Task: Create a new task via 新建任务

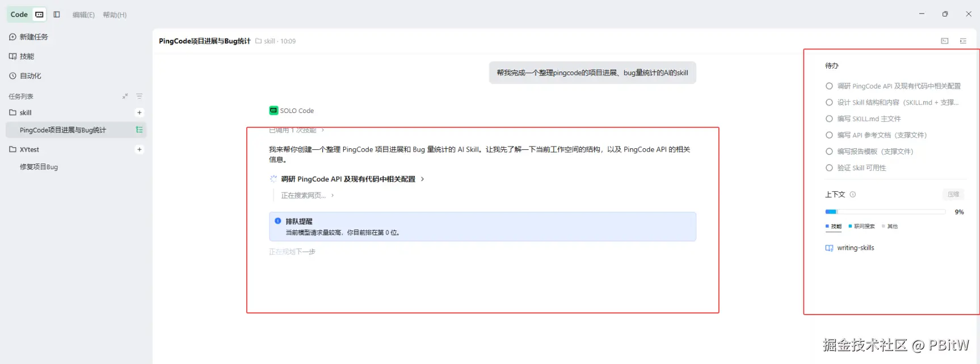Action: coord(28,37)
